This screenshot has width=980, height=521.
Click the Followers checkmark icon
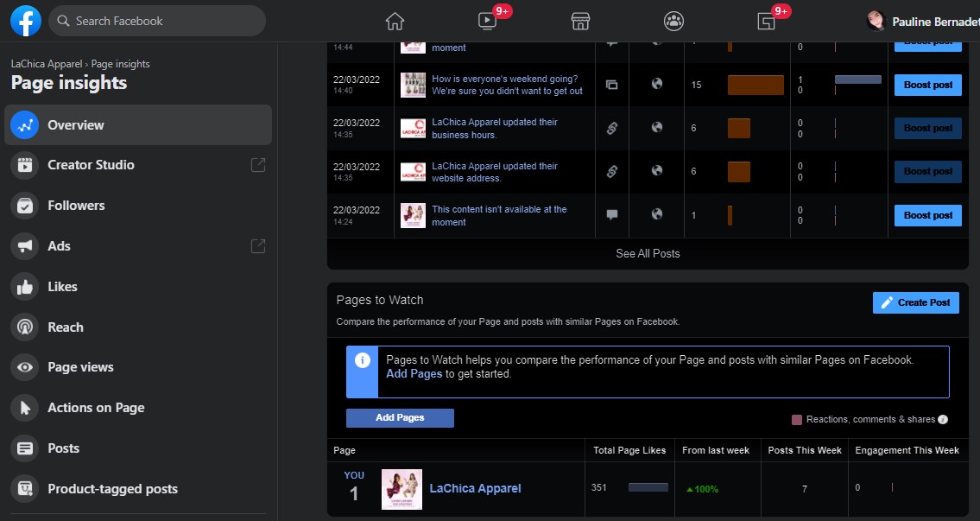point(25,205)
